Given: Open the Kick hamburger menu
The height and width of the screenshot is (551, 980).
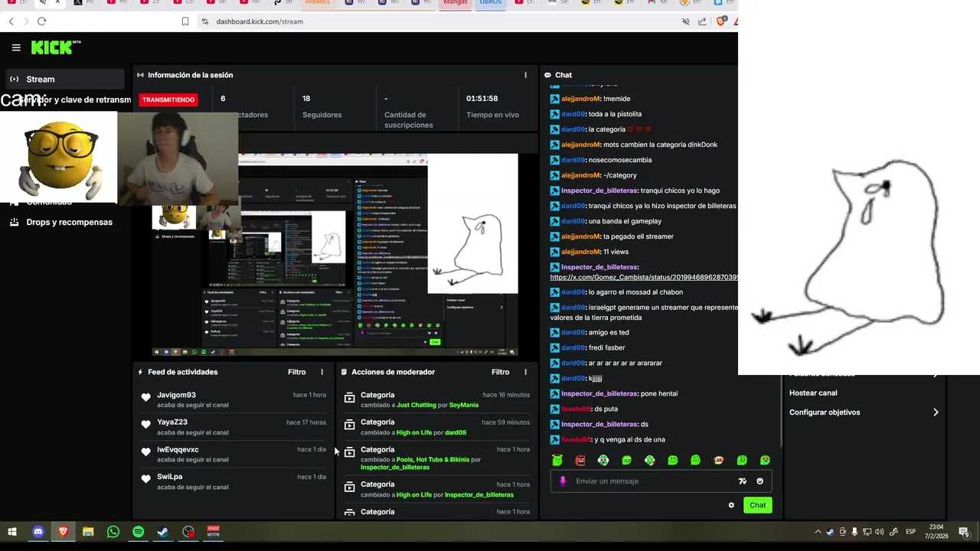Looking at the screenshot, I should [x=16, y=47].
